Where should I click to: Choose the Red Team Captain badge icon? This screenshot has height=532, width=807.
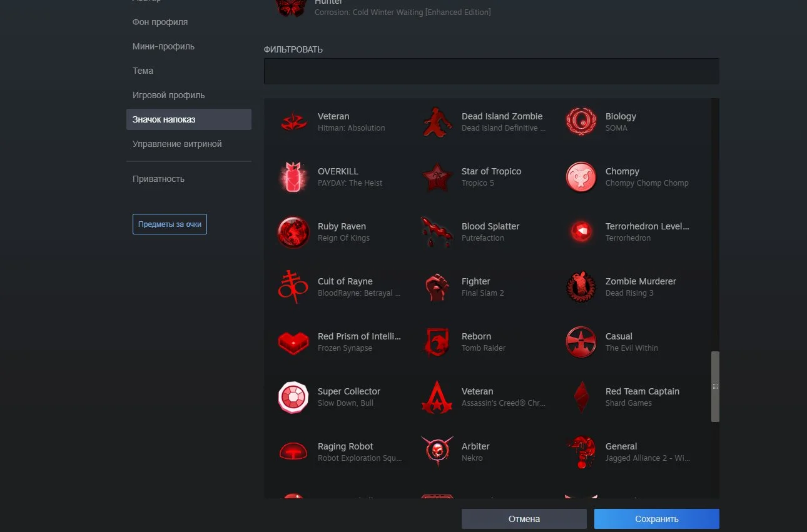(x=581, y=398)
